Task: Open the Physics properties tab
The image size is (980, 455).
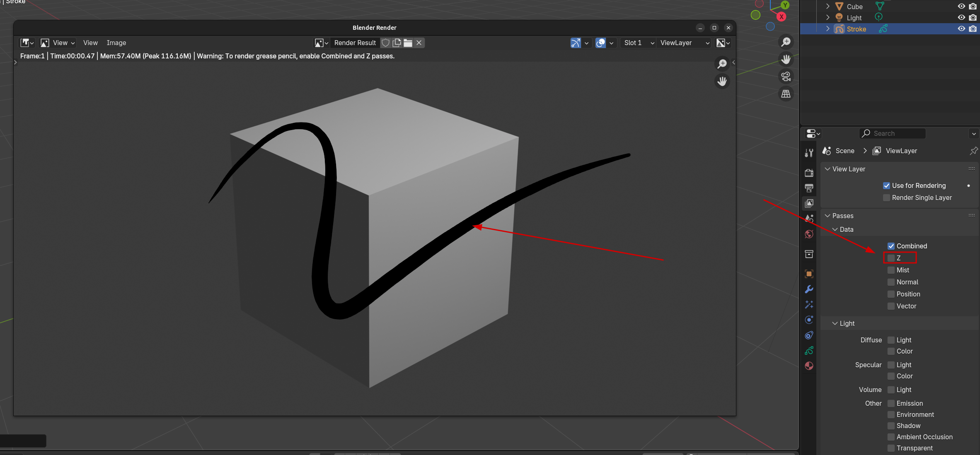Action: pyautogui.click(x=809, y=320)
